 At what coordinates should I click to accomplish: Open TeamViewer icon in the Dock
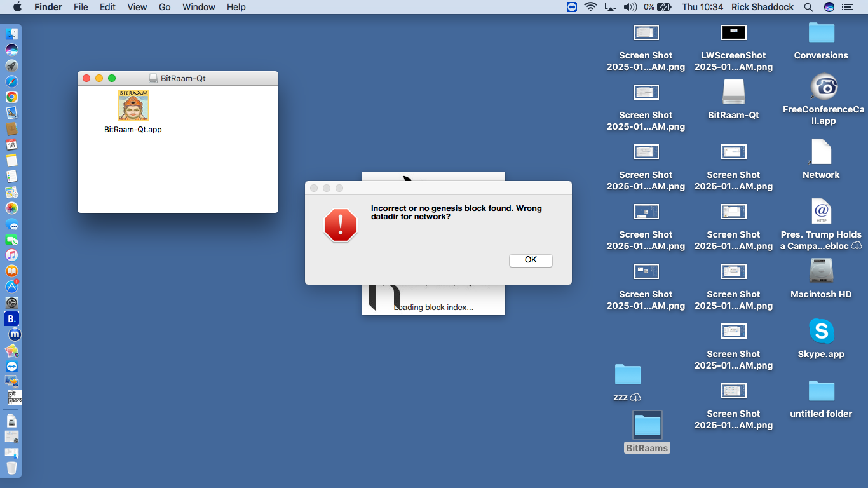pyautogui.click(x=11, y=367)
